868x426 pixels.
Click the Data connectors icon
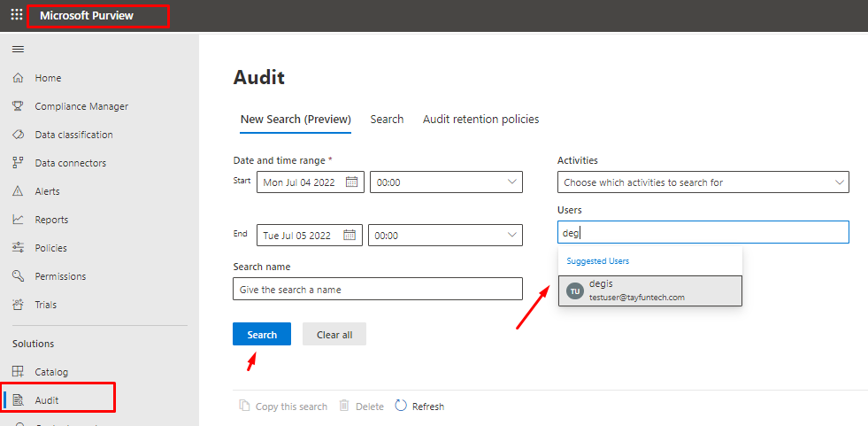[18, 163]
